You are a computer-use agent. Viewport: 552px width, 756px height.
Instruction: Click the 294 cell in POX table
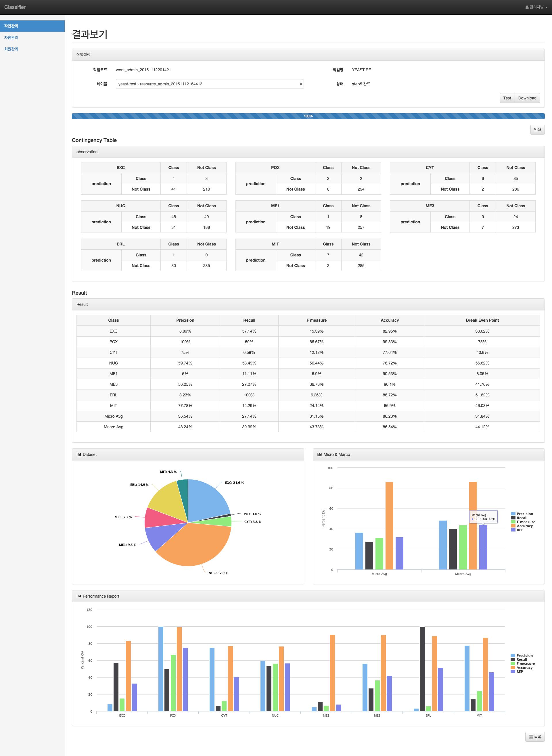pyautogui.click(x=361, y=189)
